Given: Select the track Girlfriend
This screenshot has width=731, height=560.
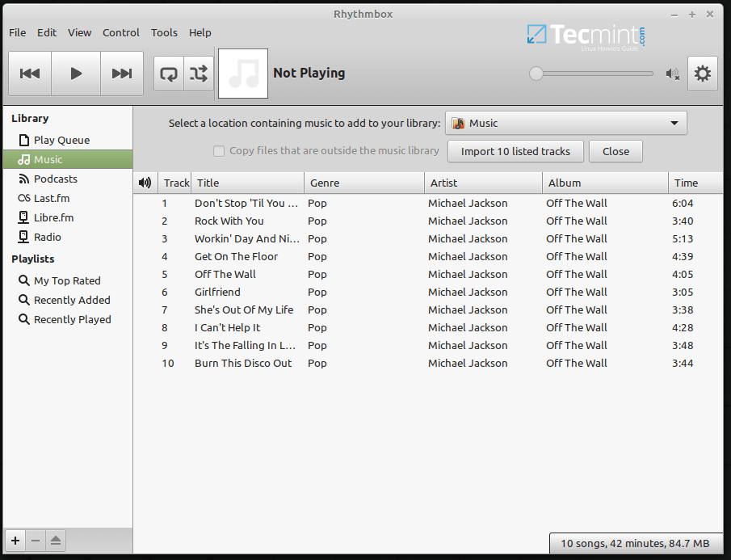Looking at the screenshot, I should [x=428, y=292].
